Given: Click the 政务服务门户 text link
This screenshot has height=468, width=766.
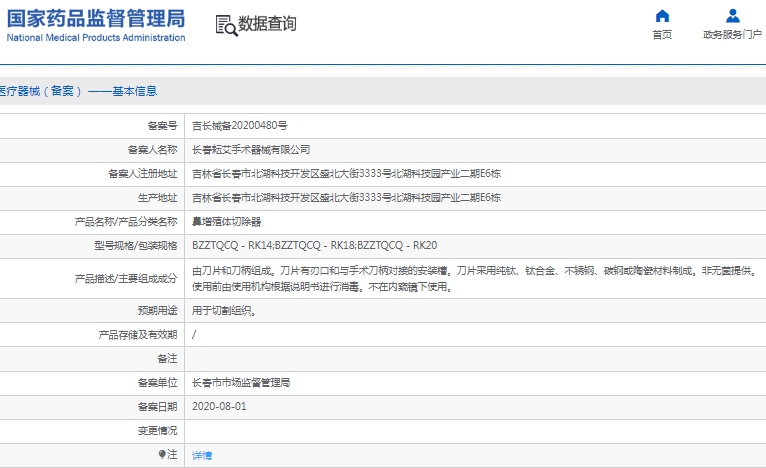Looking at the screenshot, I should tap(732, 35).
